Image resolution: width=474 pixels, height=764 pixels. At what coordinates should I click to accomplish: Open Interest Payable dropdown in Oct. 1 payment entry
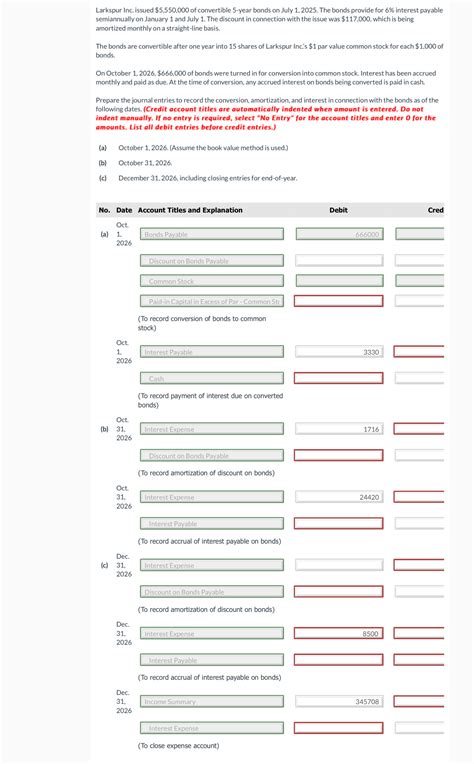[212, 352]
